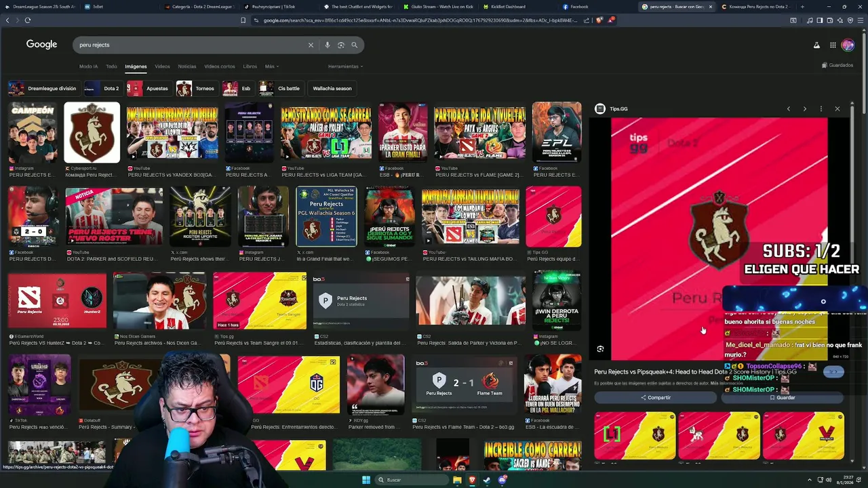Switch to the Noticias tab

click(187, 66)
